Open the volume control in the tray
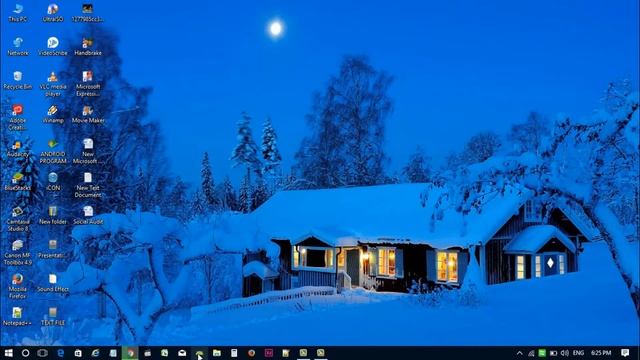Screen dimensions: 640x360 pos(564,353)
